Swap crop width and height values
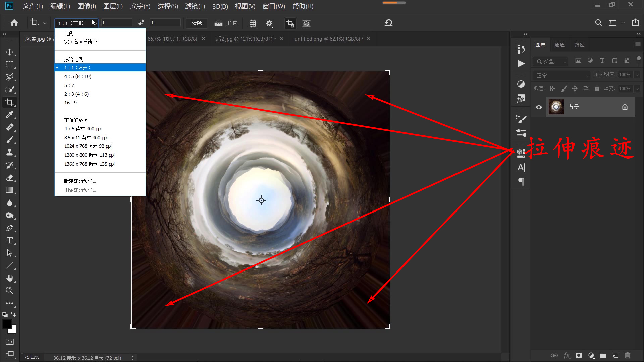Image resolution: width=644 pixels, height=362 pixels. coord(141,22)
